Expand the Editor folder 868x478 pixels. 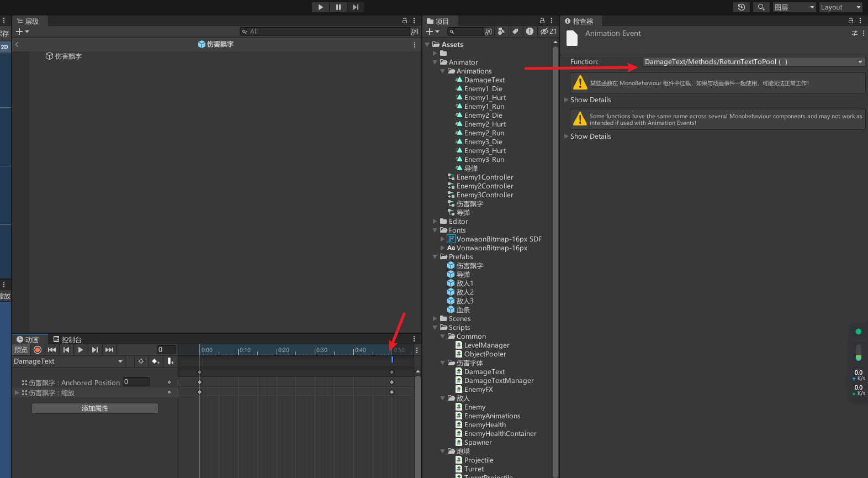point(435,222)
